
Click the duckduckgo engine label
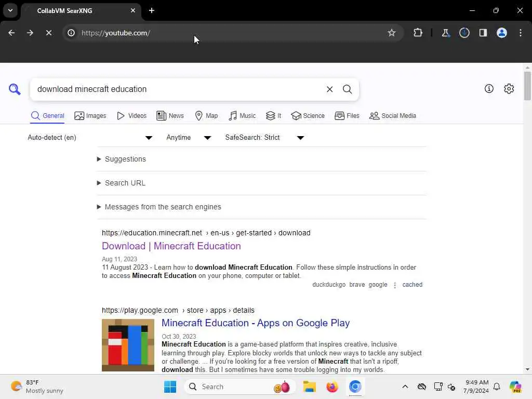point(329,285)
